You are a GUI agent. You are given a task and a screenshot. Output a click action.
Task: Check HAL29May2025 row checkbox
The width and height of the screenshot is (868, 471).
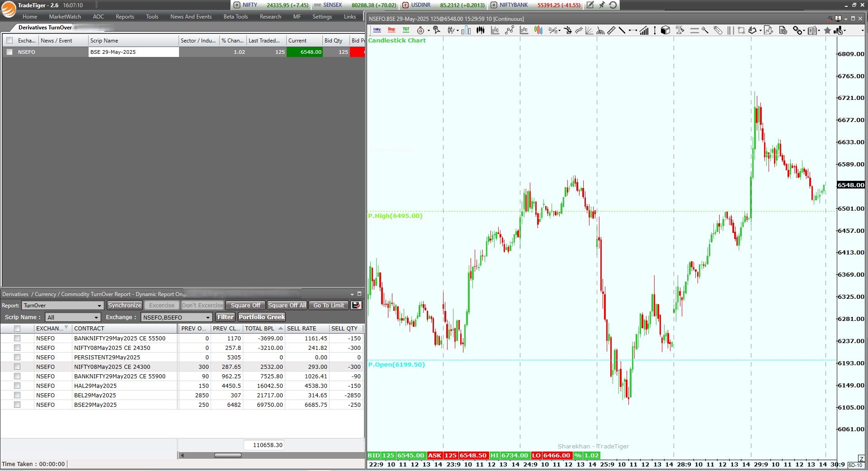pos(17,386)
